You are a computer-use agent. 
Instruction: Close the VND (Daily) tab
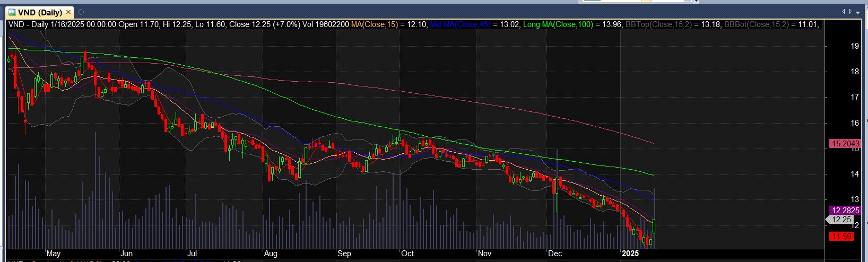pos(68,12)
